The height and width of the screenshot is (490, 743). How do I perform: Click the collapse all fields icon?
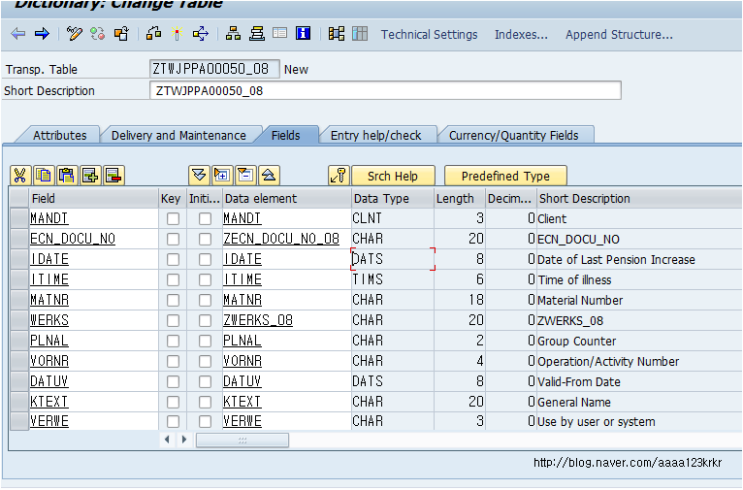click(x=269, y=176)
